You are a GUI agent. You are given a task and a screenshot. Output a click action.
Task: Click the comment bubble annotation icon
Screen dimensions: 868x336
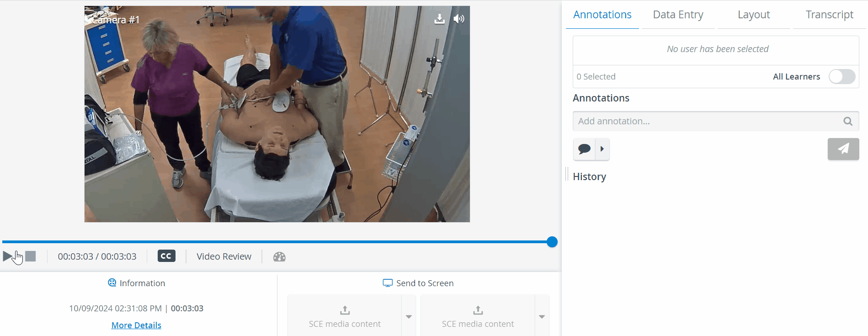[585, 149]
